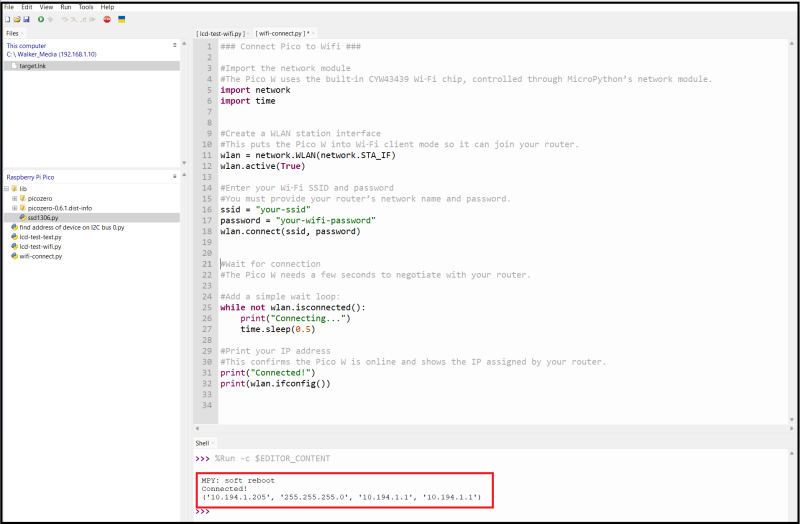
Task: Click print(wlan.ifconfig()) on line 32
Action: 276,384
